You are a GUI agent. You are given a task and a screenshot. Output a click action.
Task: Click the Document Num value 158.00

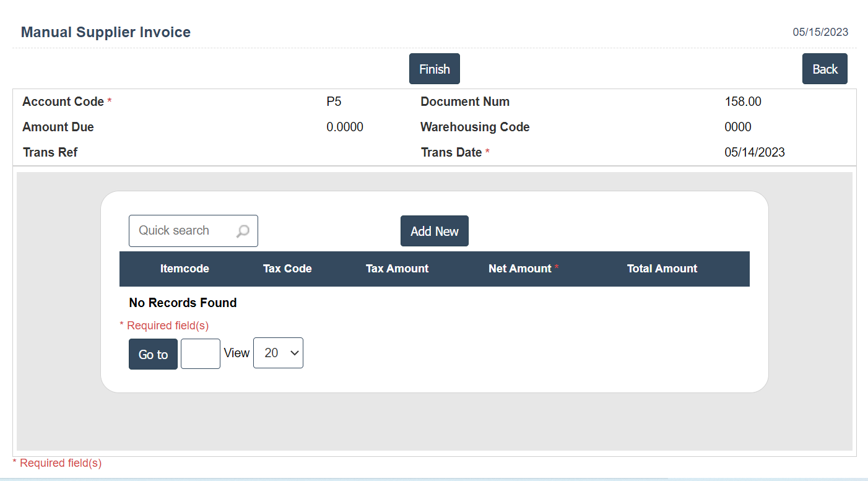point(743,102)
